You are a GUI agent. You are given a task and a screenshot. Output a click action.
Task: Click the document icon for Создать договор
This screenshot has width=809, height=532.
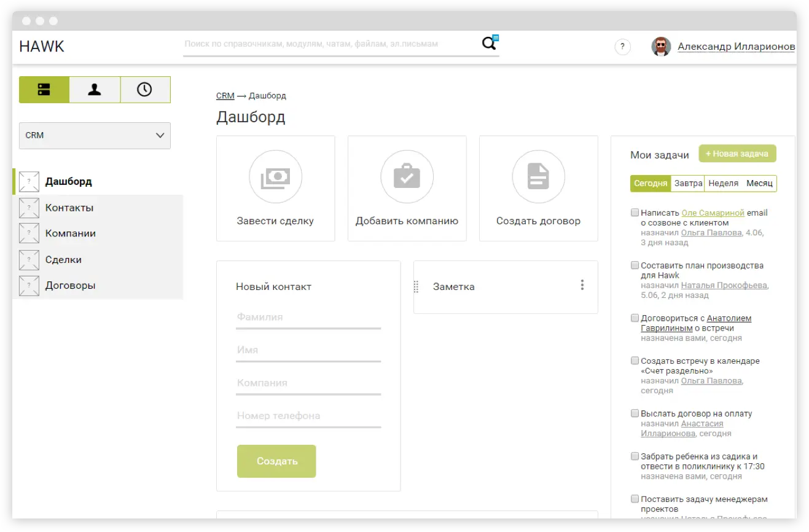pyautogui.click(x=538, y=177)
